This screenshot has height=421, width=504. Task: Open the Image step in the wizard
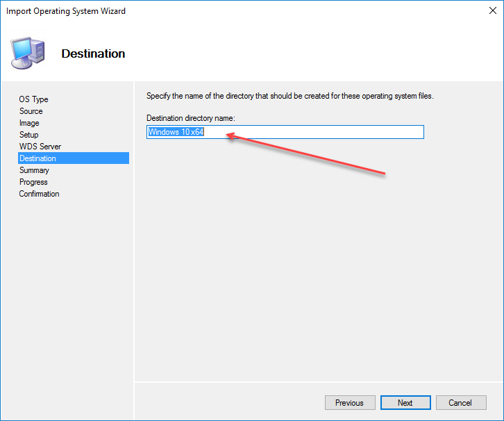click(29, 123)
